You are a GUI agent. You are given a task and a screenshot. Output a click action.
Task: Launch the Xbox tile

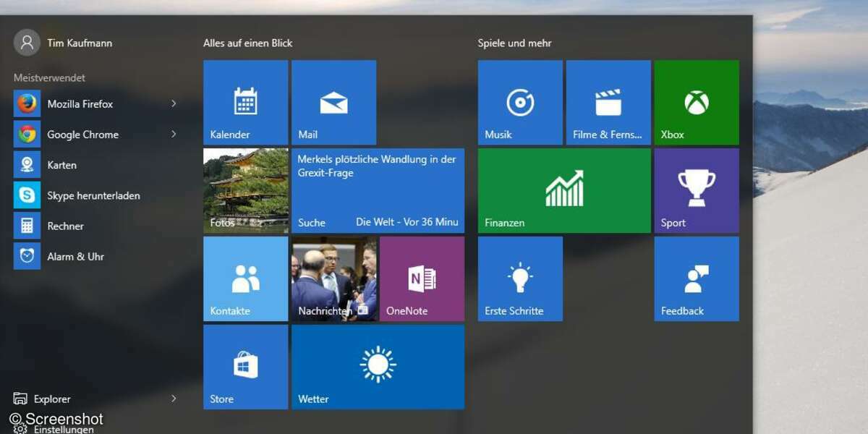697,102
